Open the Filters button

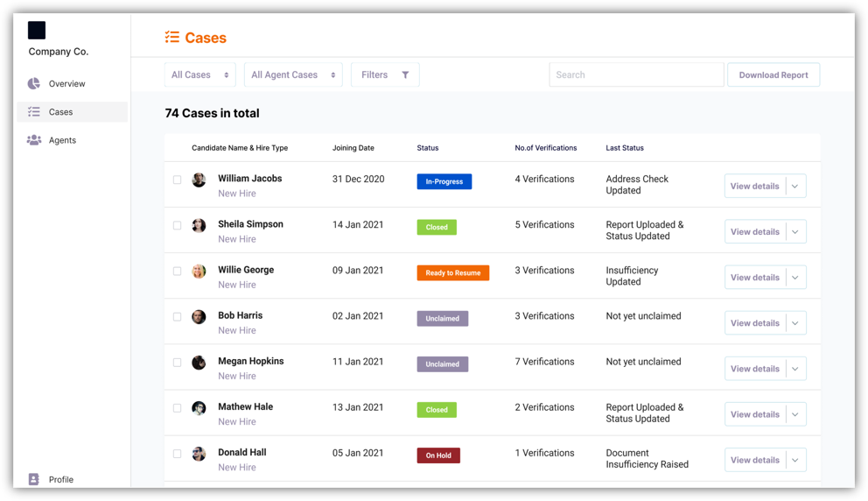(x=385, y=74)
